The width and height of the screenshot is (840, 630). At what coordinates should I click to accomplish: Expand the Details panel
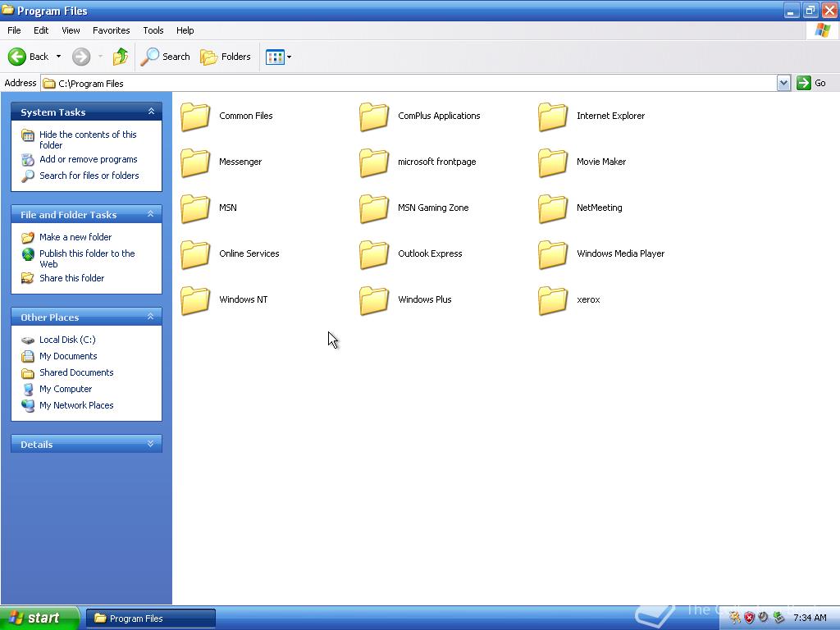(151, 444)
